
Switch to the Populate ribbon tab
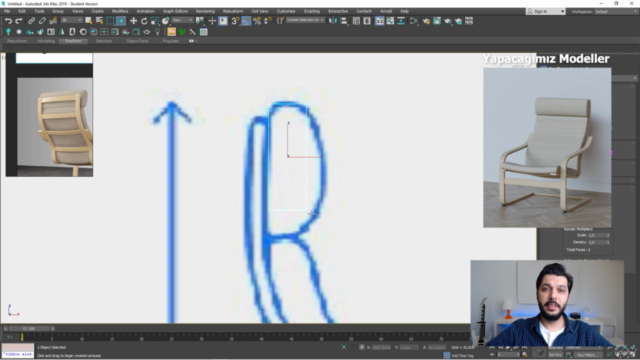(x=171, y=41)
